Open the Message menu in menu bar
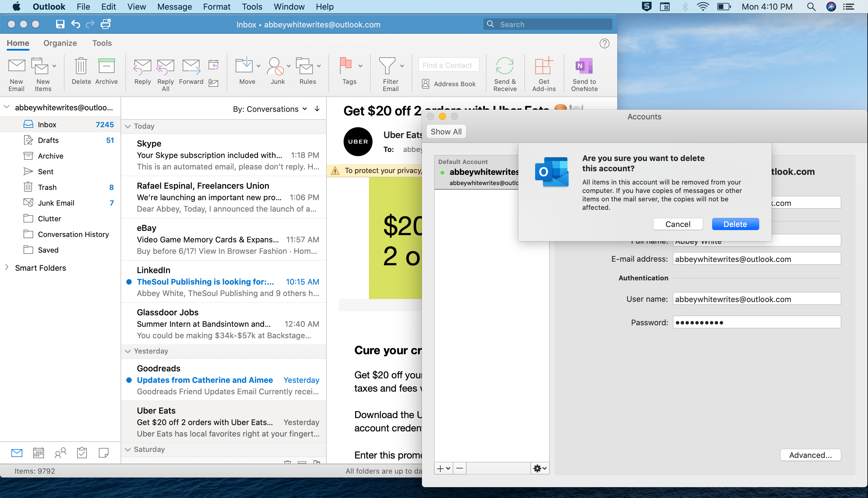The height and width of the screenshot is (498, 868). point(174,7)
